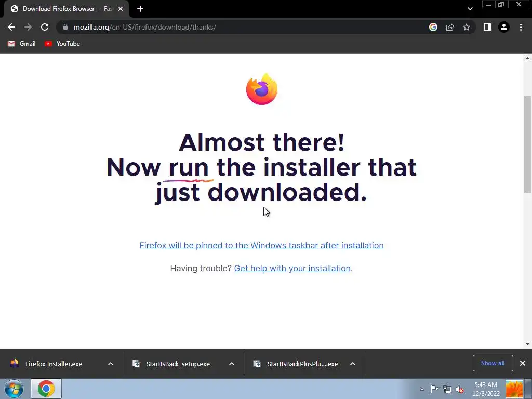This screenshot has height=399, width=532.
Task: Open the Chrome profile menu
Action: pos(504,27)
